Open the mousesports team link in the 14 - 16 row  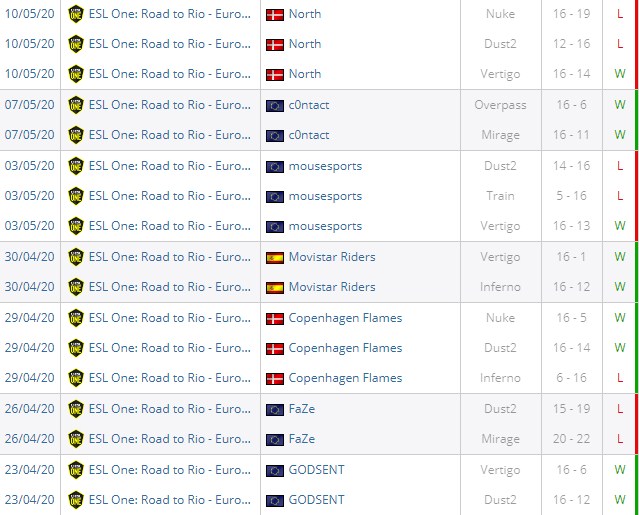325,166
